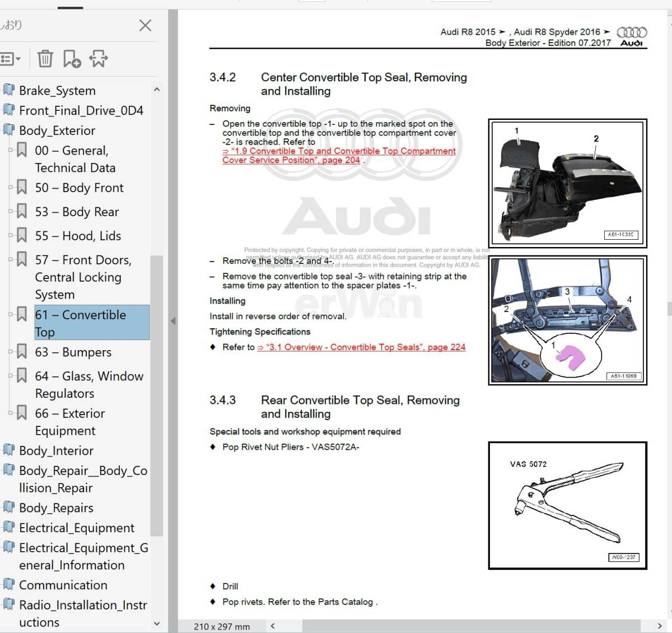The width and height of the screenshot is (672, 633).
Task: Open 50 – Body Front bookmark
Action: pos(79,188)
